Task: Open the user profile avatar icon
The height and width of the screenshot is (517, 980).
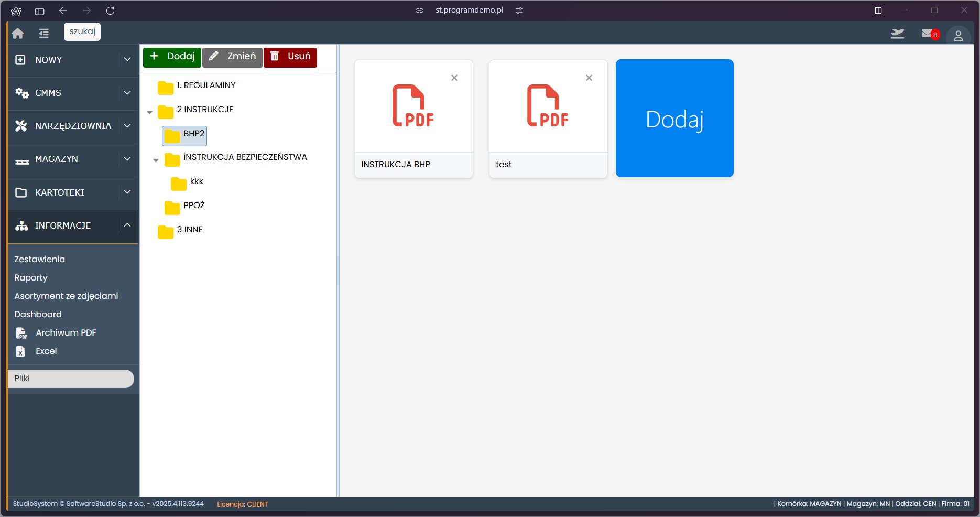Action: (958, 36)
